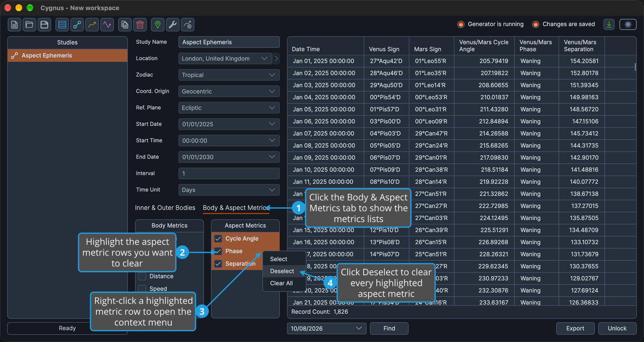Click the teal linked-nodes aspect study icon
The height and width of the screenshot is (342, 644).
click(x=77, y=25)
